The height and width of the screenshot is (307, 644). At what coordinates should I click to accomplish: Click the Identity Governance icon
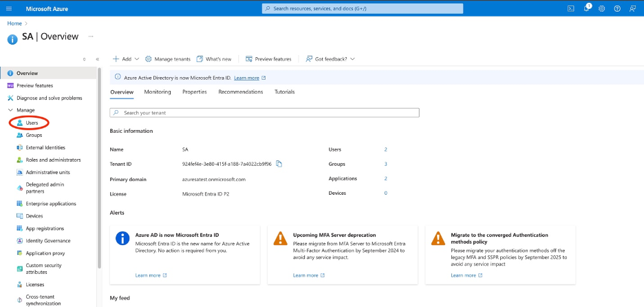[x=19, y=241]
